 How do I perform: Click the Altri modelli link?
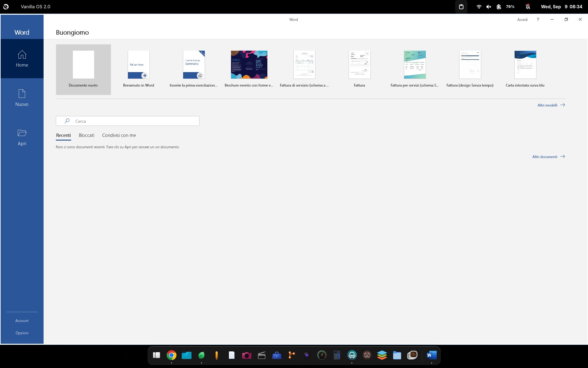(551, 105)
